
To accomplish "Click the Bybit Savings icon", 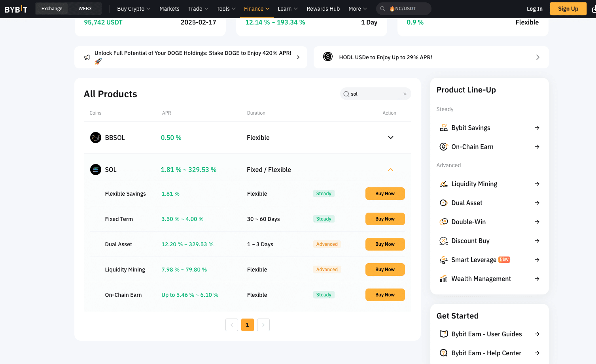I will point(444,128).
